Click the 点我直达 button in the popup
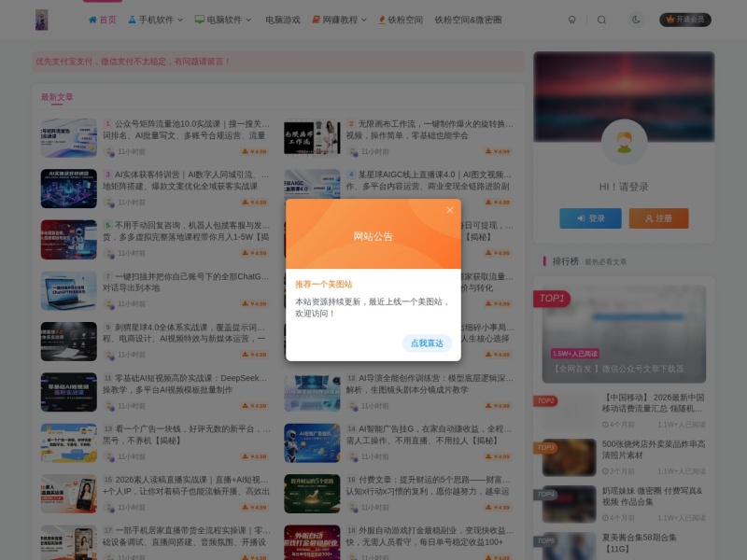 (x=427, y=343)
